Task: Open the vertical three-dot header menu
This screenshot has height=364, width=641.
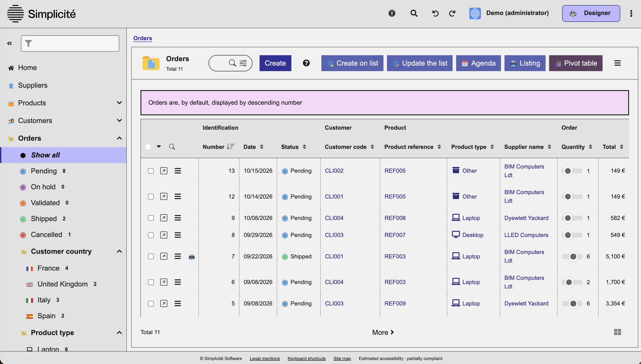Action: [x=631, y=13]
